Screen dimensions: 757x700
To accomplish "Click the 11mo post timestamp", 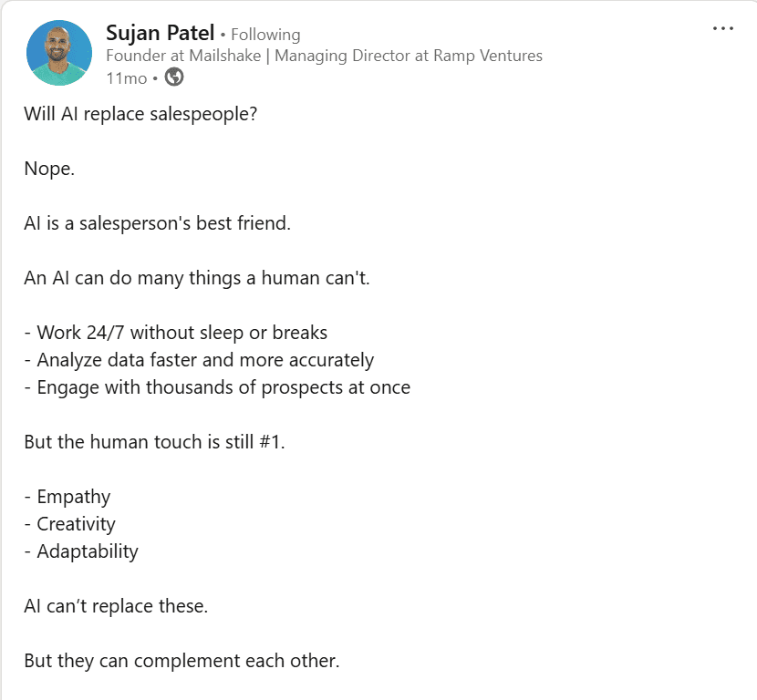I will [127, 78].
